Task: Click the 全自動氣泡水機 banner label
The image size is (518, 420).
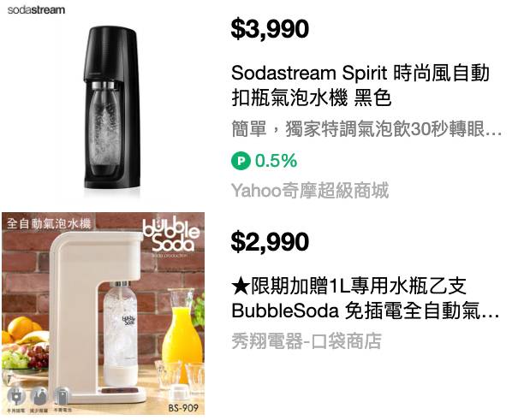Action: 49,223
